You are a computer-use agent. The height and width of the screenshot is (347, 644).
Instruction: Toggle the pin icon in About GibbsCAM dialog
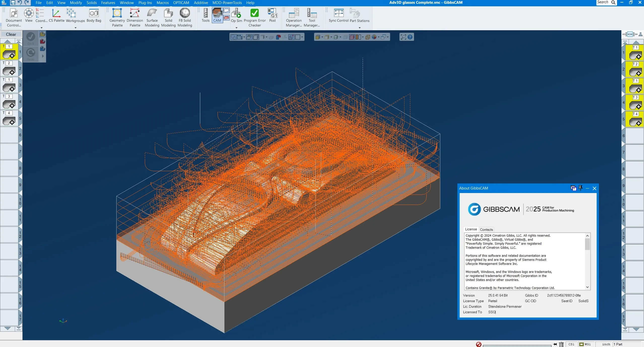coord(581,188)
